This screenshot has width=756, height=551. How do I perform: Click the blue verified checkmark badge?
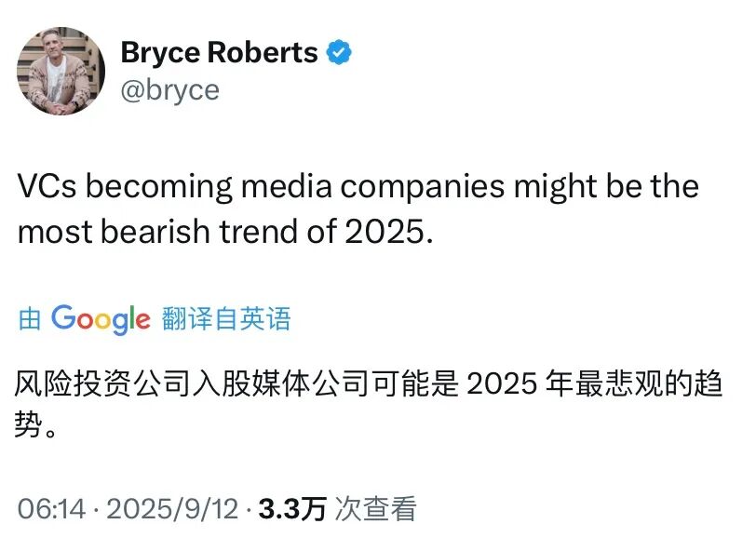pos(338,53)
